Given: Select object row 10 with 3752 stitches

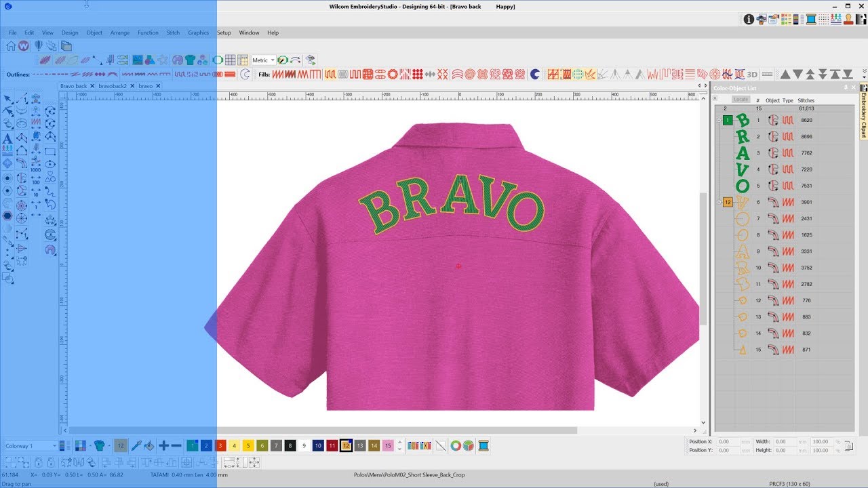Looking at the screenshot, I should [x=787, y=268].
